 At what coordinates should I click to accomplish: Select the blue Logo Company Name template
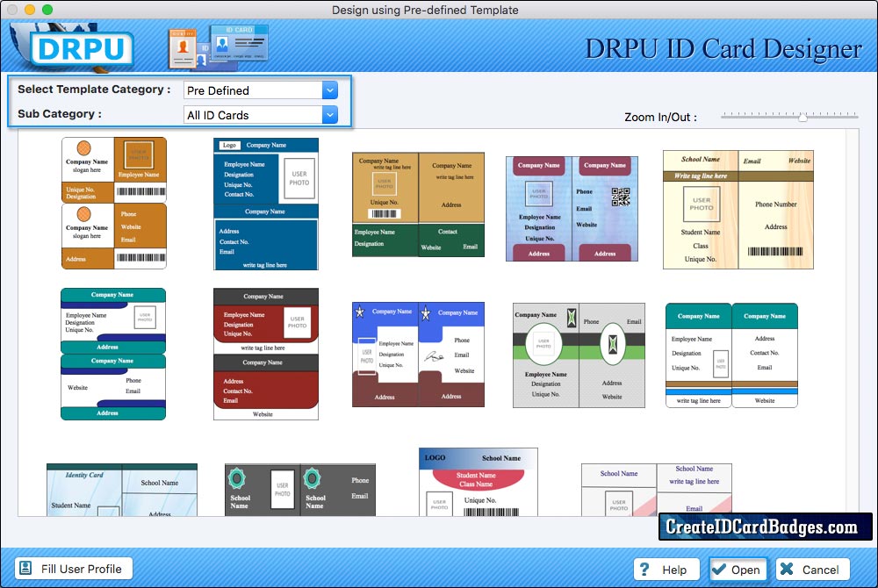[266, 204]
